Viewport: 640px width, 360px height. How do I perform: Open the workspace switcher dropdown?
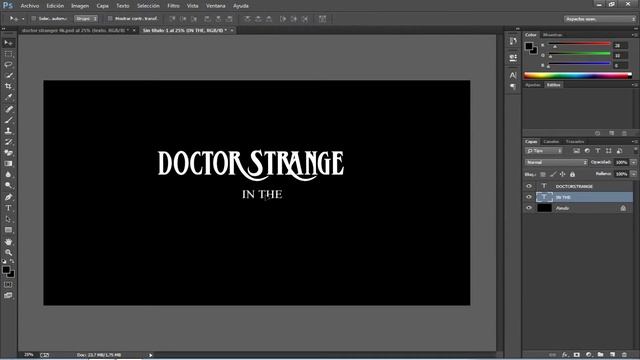point(600,19)
